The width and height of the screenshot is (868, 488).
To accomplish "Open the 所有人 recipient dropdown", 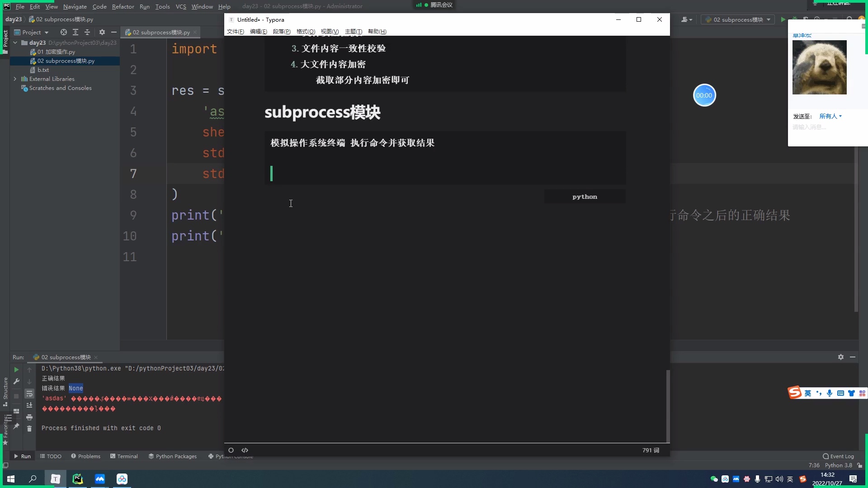I will click(x=830, y=116).
